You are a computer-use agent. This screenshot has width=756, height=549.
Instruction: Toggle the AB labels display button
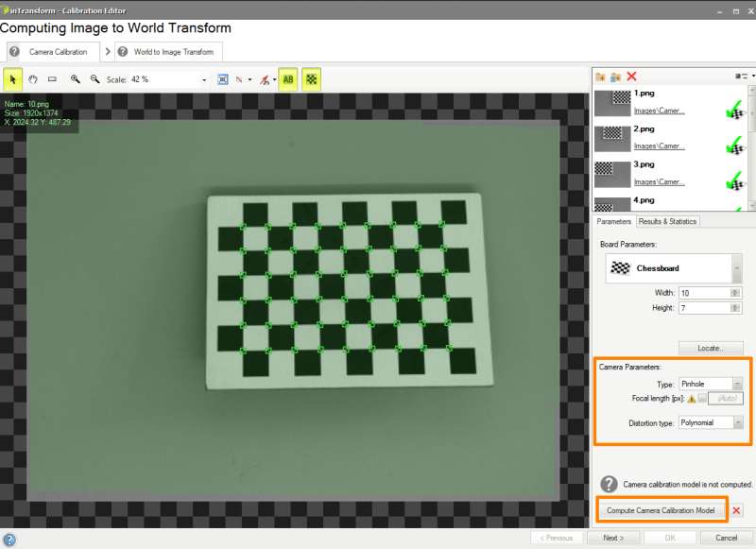[288, 79]
